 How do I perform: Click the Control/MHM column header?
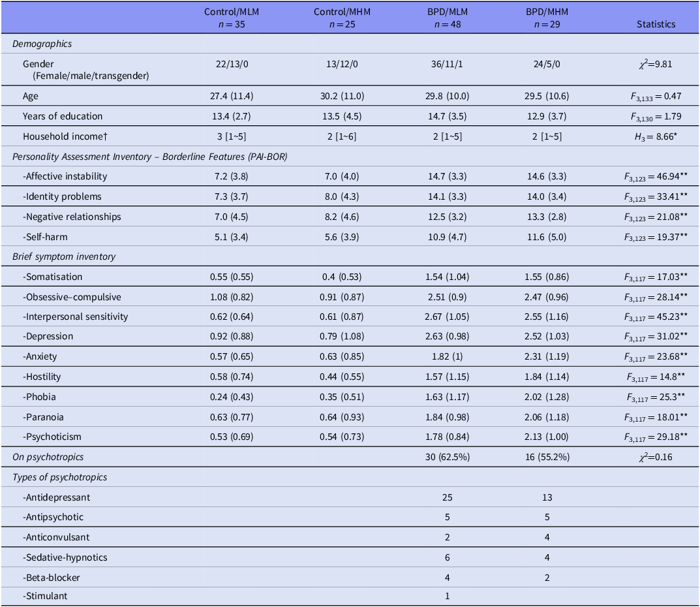[x=339, y=18]
